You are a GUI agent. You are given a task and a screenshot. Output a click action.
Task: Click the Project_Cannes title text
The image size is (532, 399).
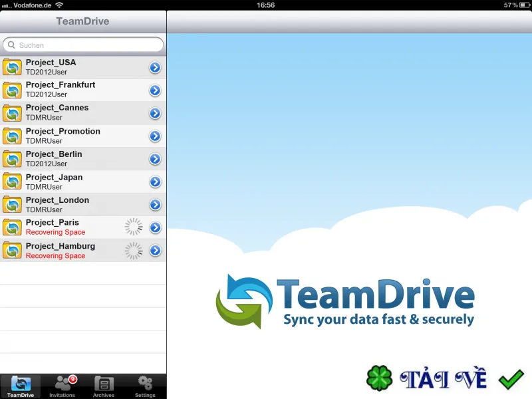57,108
